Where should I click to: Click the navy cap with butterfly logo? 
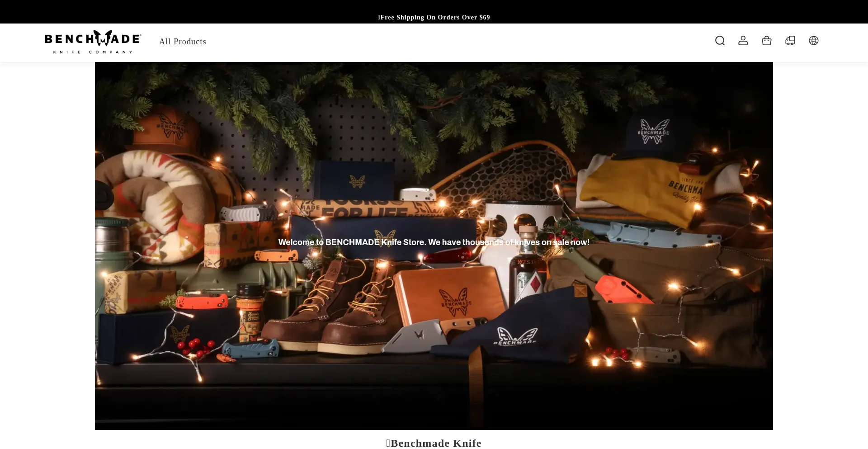tap(653, 133)
